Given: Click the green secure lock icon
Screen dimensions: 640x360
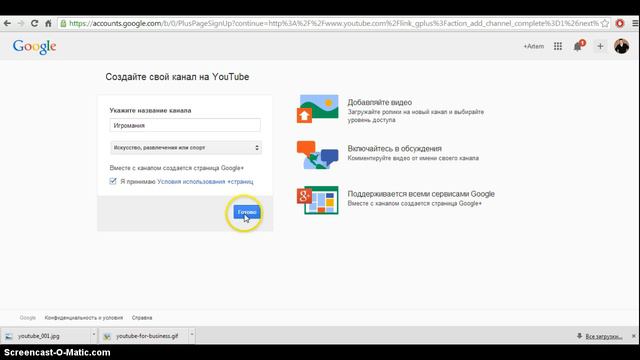Looking at the screenshot, I should pos(63,23).
